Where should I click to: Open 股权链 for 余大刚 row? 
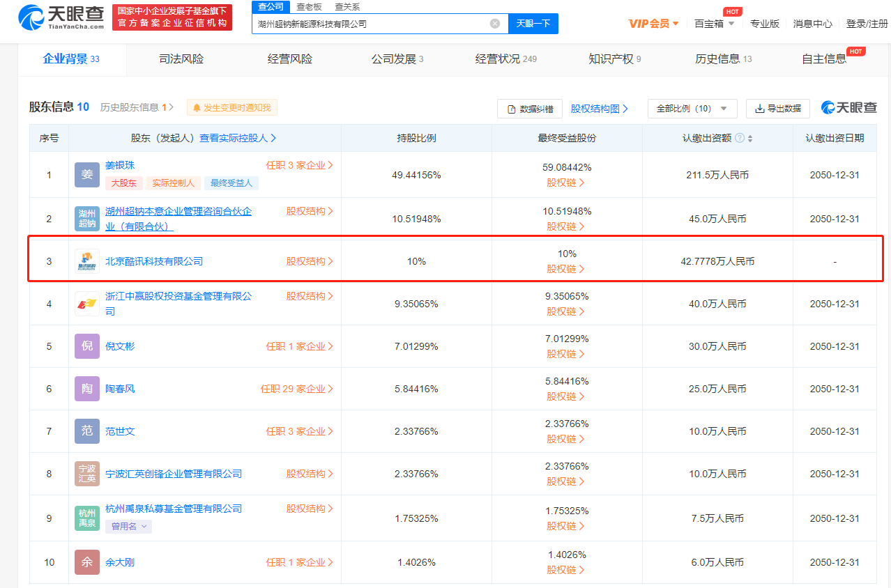point(566,570)
